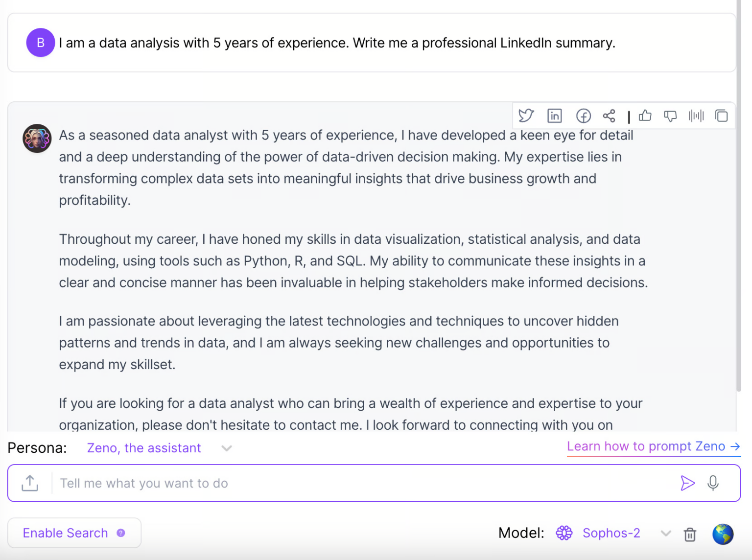Share the response to Facebook
Screen dimensions: 752x560
[x=583, y=116]
